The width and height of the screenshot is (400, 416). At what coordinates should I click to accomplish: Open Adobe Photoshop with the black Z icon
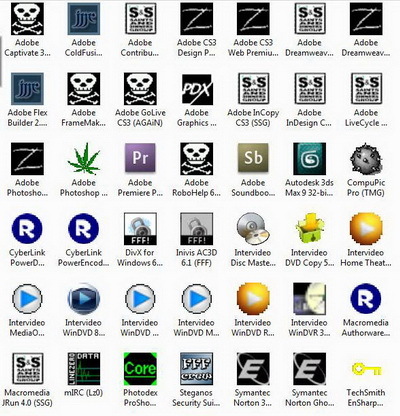click(x=27, y=159)
